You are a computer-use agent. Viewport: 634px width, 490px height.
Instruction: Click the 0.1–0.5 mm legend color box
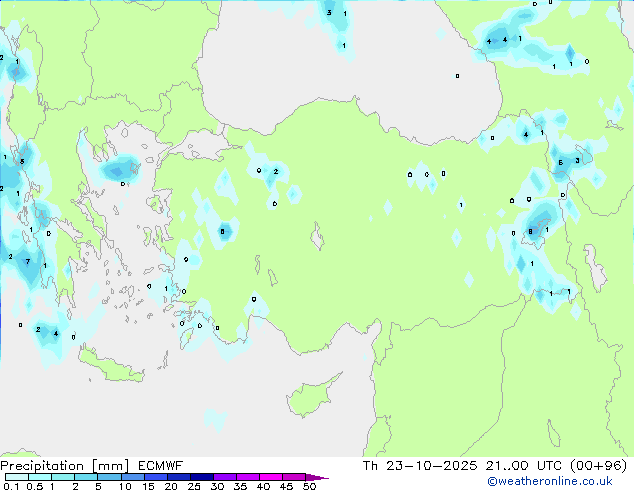click(17, 477)
